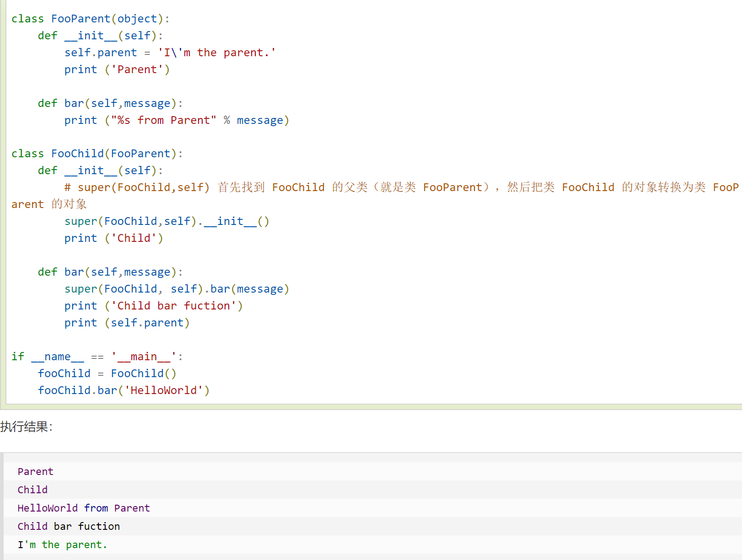Click the '执行结果:' heading text
The height and width of the screenshot is (560, 742).
pos(27,427)
